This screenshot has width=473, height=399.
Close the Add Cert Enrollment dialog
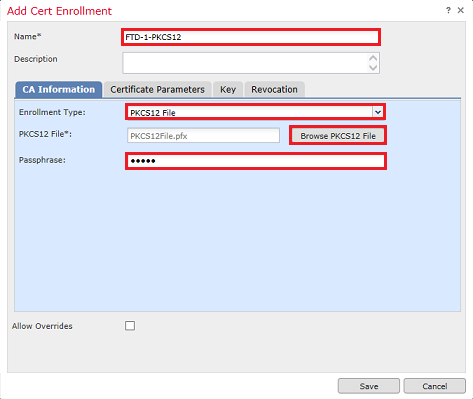[x=461, y=10]
